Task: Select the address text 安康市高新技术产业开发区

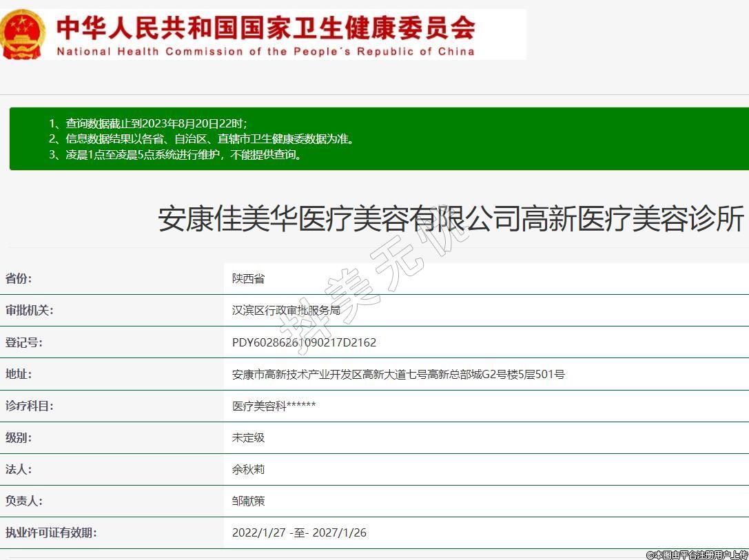Action: coord(398,374)
